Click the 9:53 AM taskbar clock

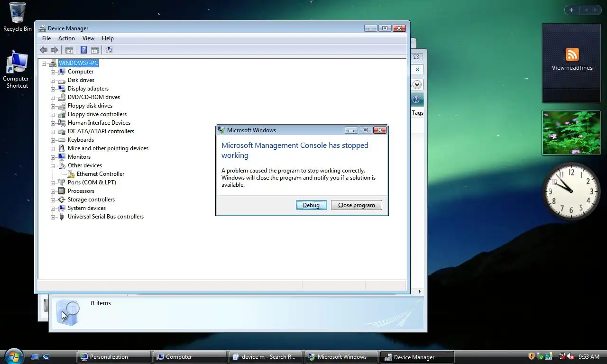click(x=589, y=356)
